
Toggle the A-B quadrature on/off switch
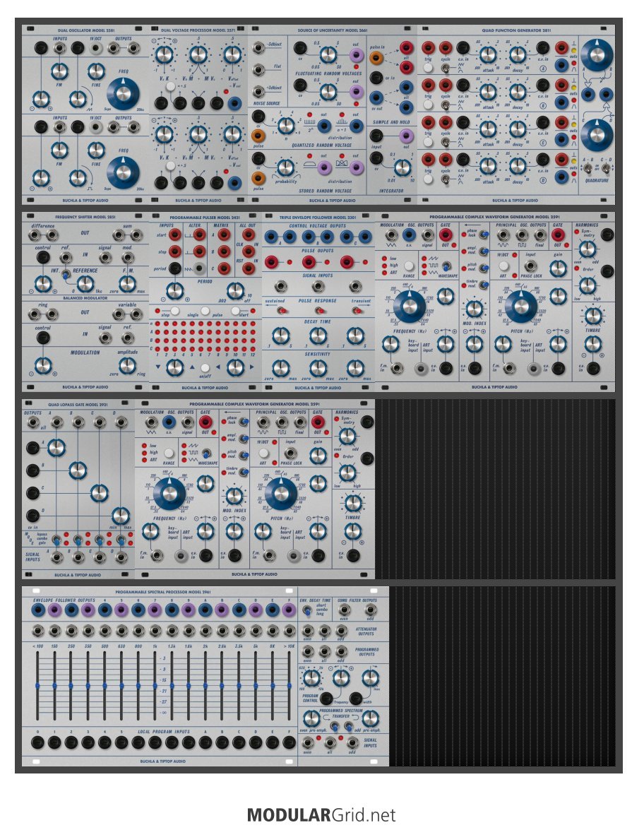(588, 169)
